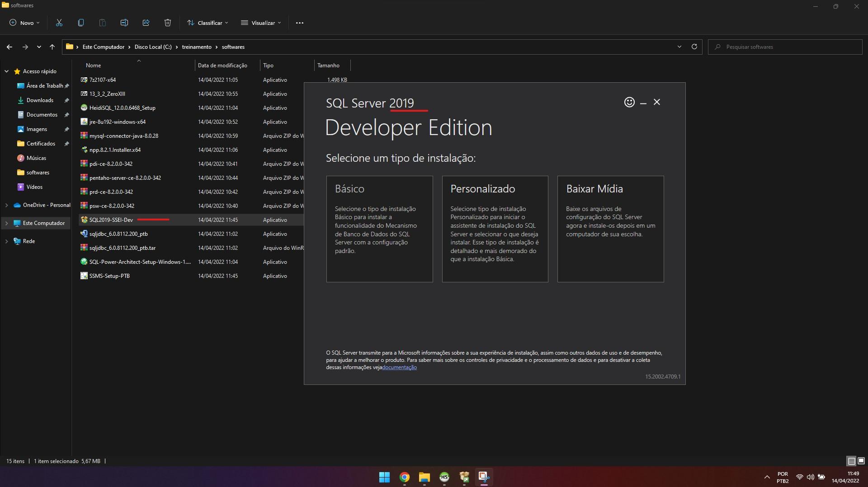Switch to details view icon in status bar
The height and width of the screenshot is (487, 868).
tap(851, 461)
